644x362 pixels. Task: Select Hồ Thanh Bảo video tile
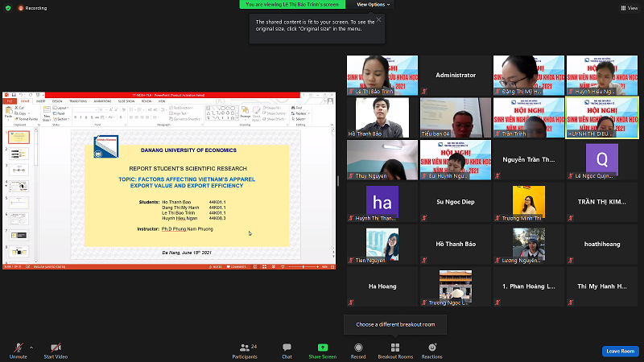click(382, 117)
